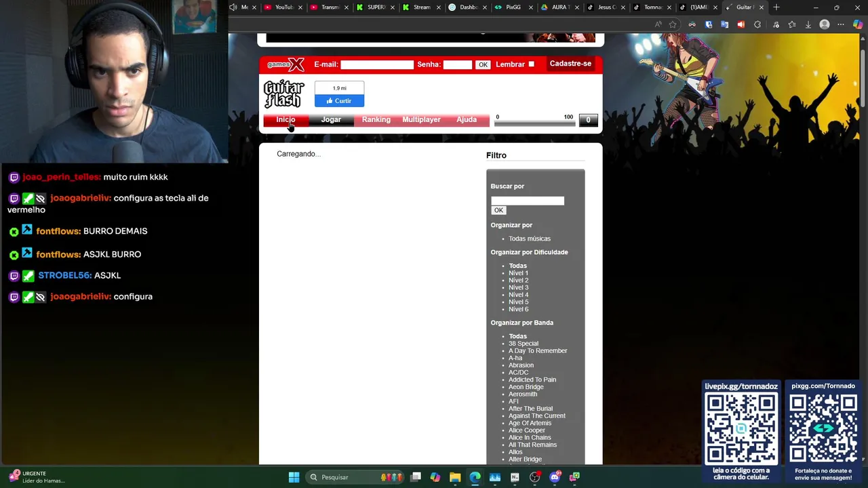The height and width of the screenshot is (488, 868).
Task: Filter by band 38 Special
Action: click(524, 344)
